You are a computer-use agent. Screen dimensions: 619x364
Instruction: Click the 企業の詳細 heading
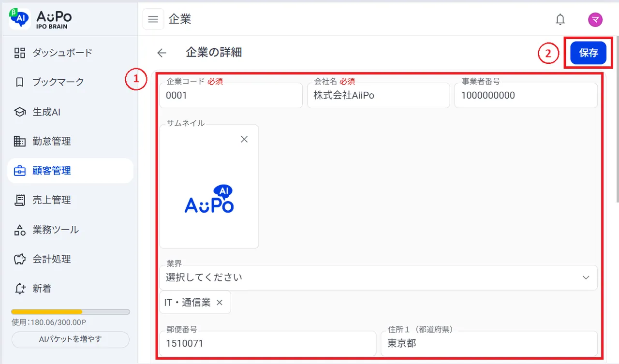click(x=214, y=53)
